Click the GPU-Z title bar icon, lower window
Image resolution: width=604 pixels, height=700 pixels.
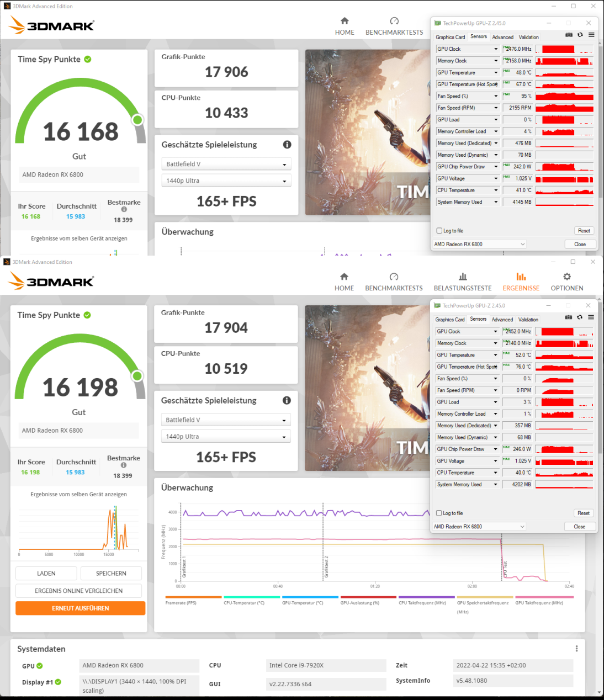pos(437,306)
